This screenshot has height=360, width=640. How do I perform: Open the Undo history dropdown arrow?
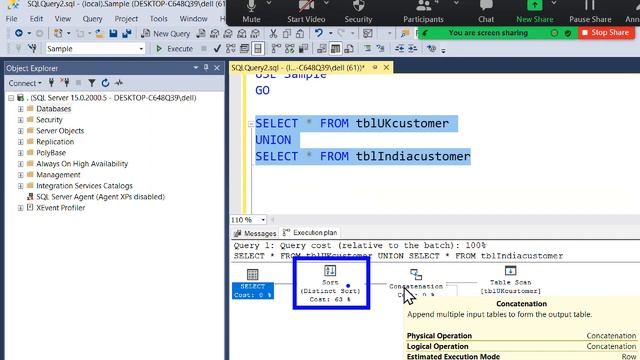pyautogui.click(x=330, y=33)
